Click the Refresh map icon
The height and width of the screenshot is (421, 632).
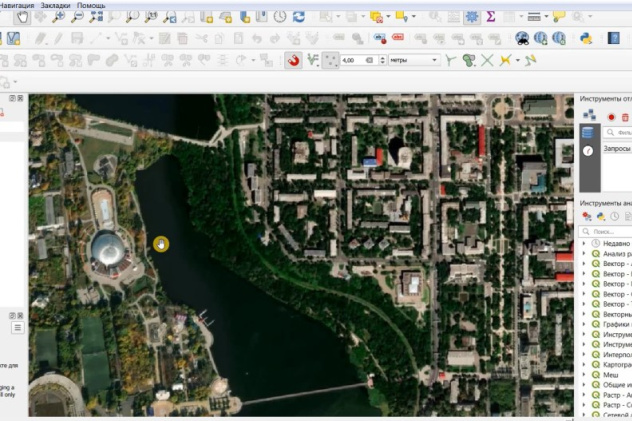pos(297,17)
